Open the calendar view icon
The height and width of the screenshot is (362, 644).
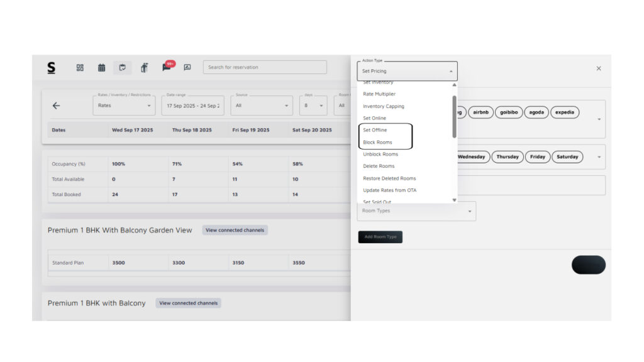(101, 68)
